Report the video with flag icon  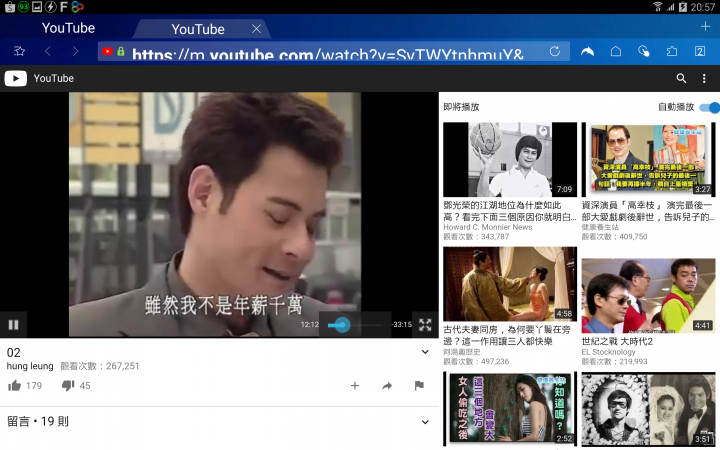coord(419,386)
